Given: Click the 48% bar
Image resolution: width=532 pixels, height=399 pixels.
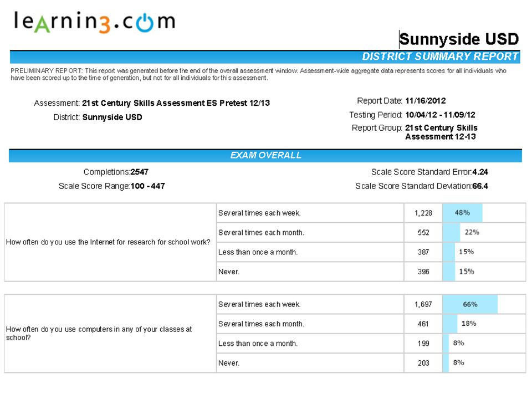Looking at the screenshot, I should pyautogui.click(x=462, y=213).
